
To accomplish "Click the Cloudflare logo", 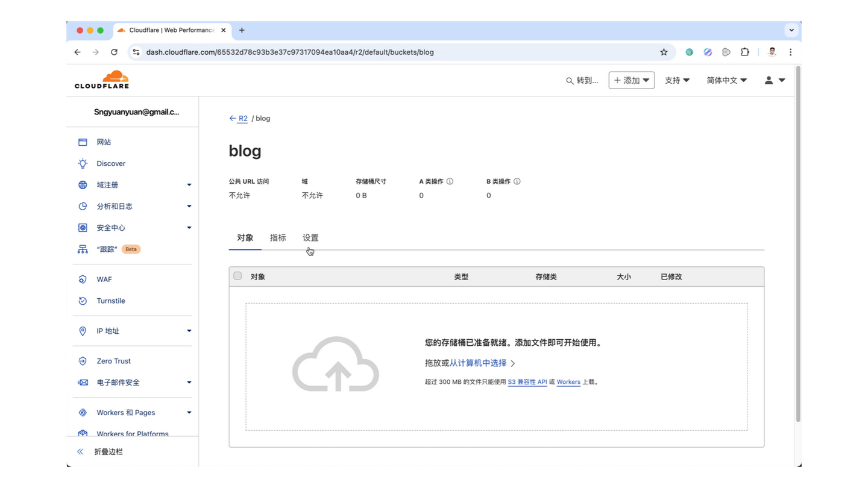I will (101, 79).
